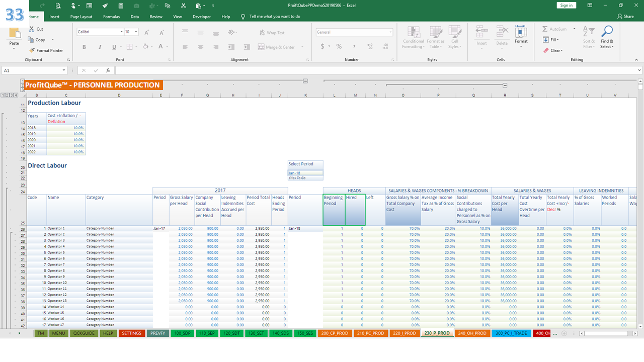Click the Font Color letter A icon

click(160, 47)
